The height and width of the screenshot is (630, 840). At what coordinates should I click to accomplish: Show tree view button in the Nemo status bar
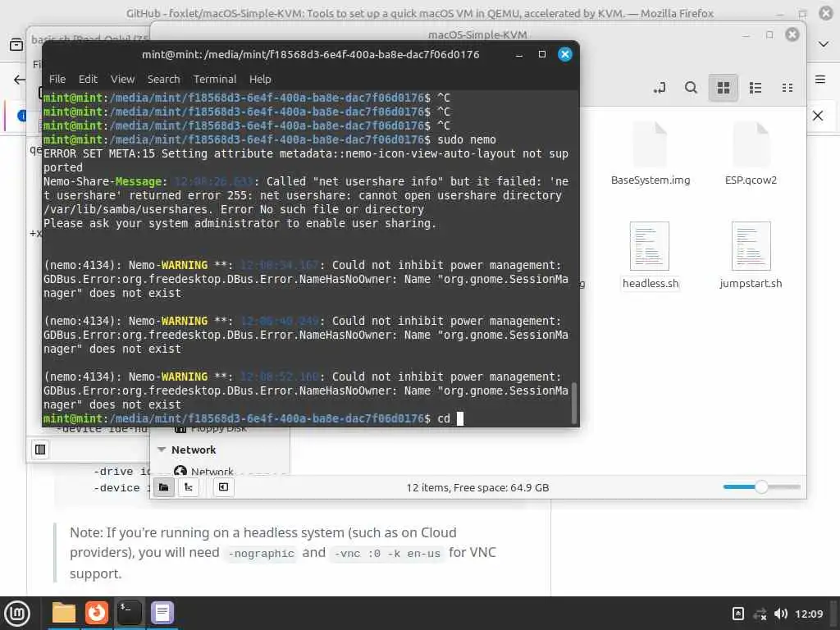(x=189, y=487)
